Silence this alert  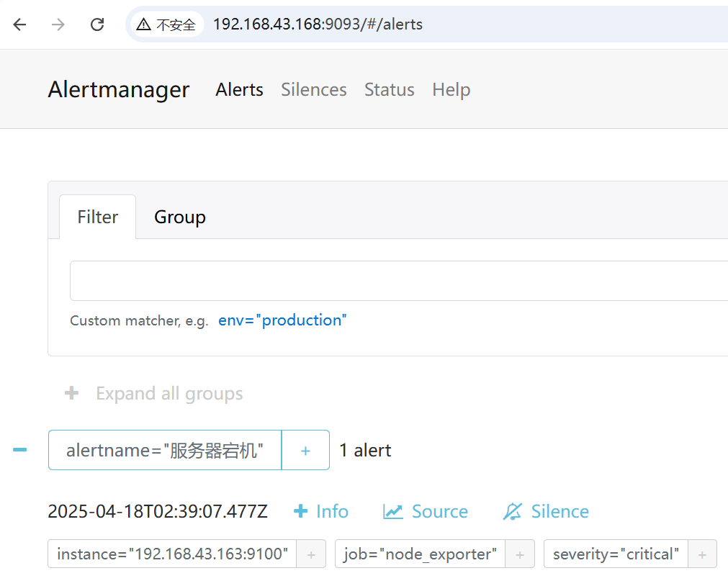(x=546, y=511)
